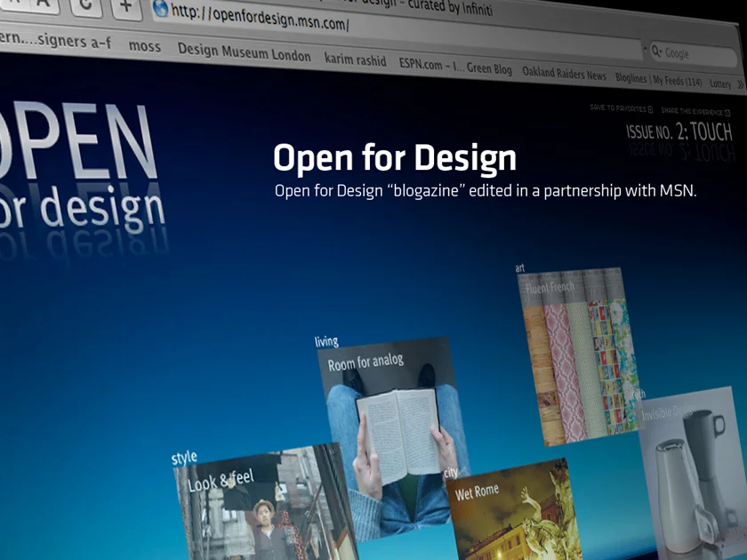747x560 pixels.
Task: Open the moss bookmark
Action: point(144,46)
